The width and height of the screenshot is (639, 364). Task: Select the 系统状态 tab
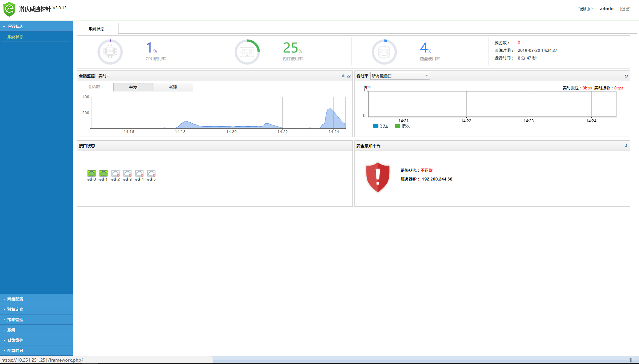97,29
